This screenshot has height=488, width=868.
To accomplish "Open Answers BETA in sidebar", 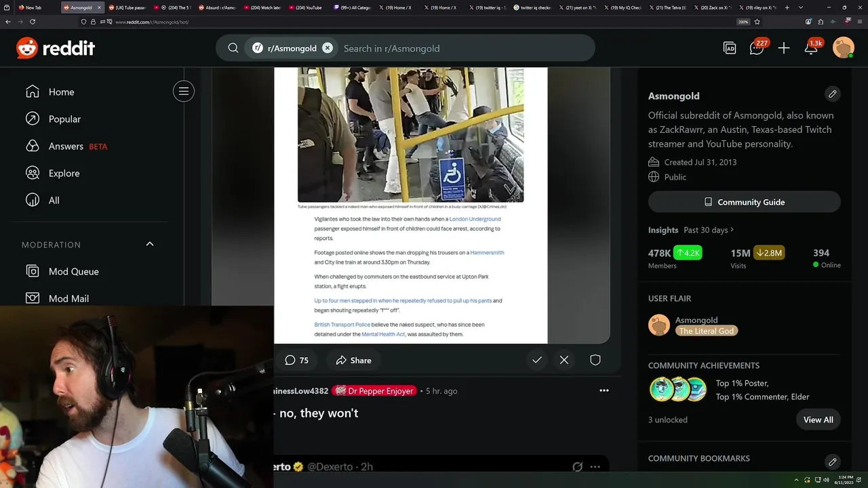I will click(x=66, y=146).
